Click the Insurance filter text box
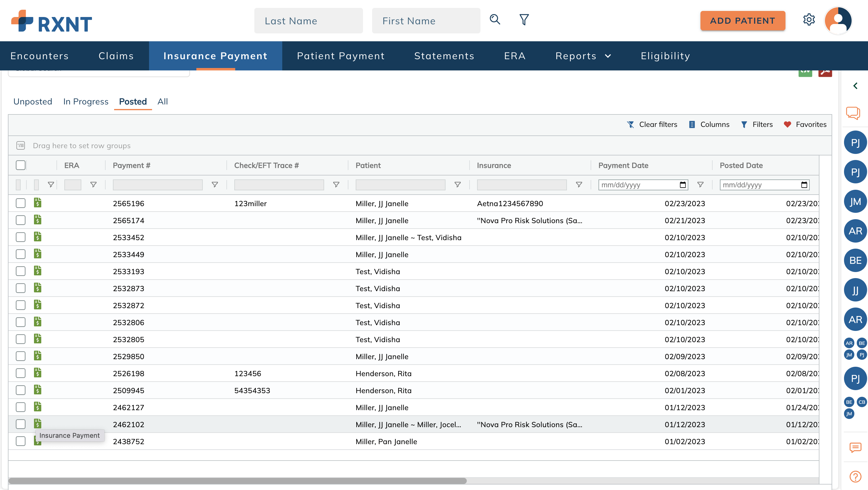Image resolution: width=868 pixels, height=490 pixels. click(522, 185)
